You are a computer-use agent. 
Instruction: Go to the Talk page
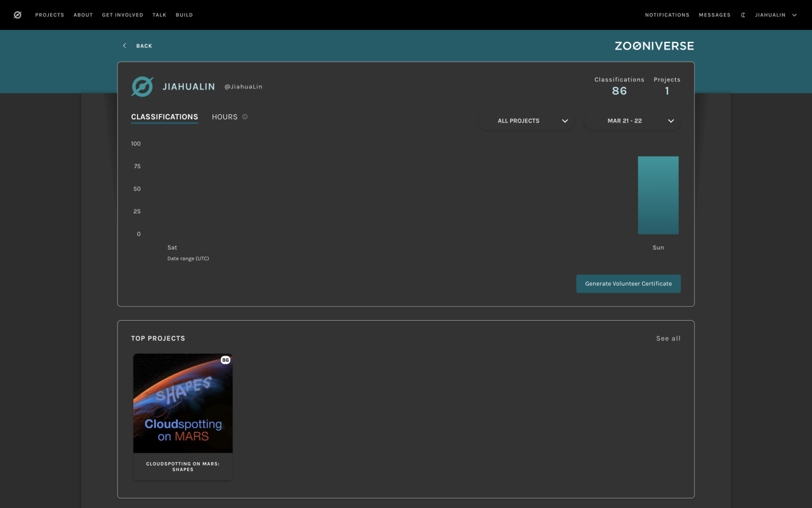coord(159,15)
